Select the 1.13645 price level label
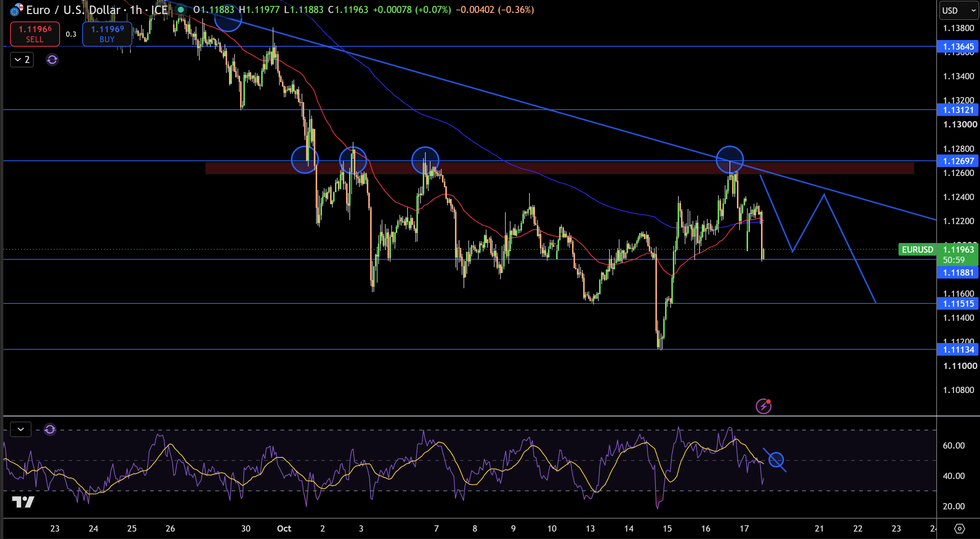Screen dimensions: 980x539 (x=957, y=46)
